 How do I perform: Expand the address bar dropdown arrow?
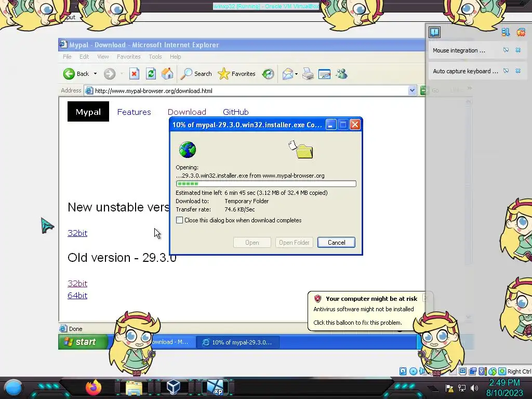(412, 90)
